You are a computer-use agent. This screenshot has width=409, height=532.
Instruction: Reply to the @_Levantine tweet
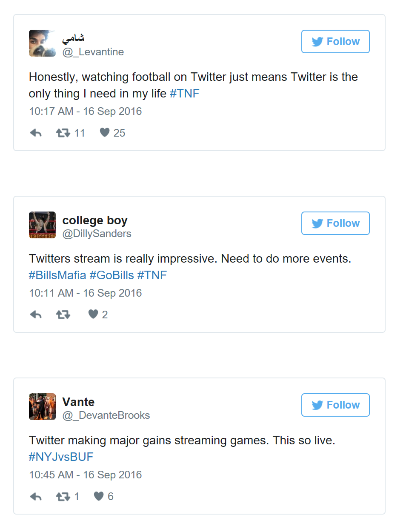[36, 133]
